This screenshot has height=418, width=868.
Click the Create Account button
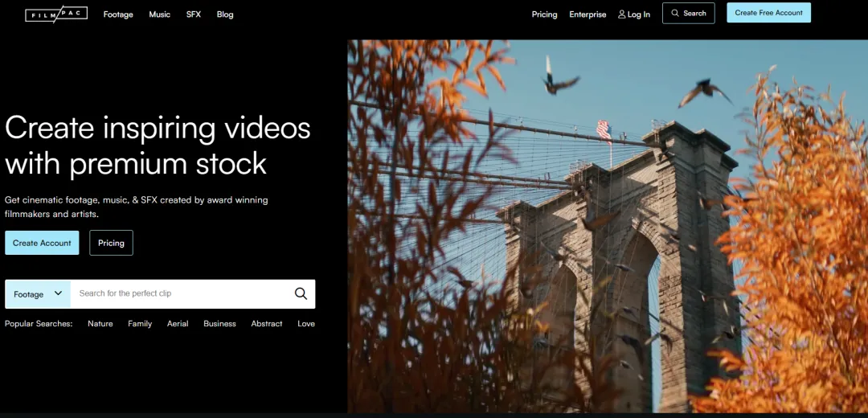click(x=42, y=243)
